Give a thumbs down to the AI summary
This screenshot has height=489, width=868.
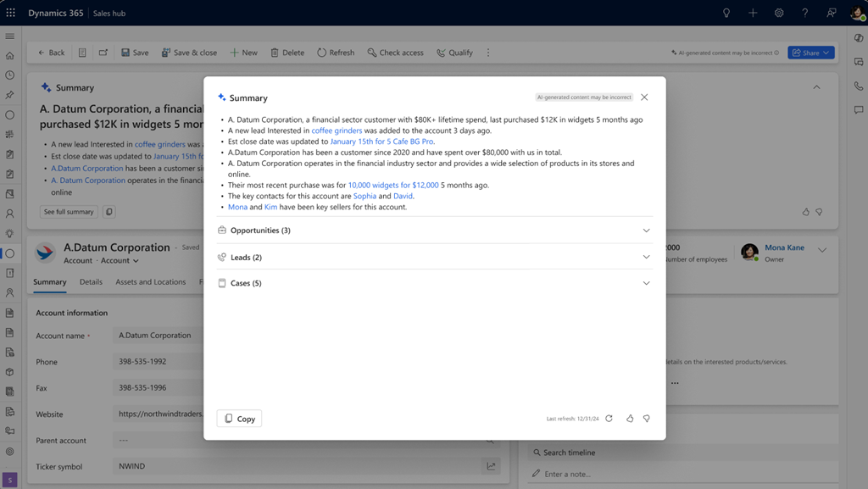coord(819,212)
